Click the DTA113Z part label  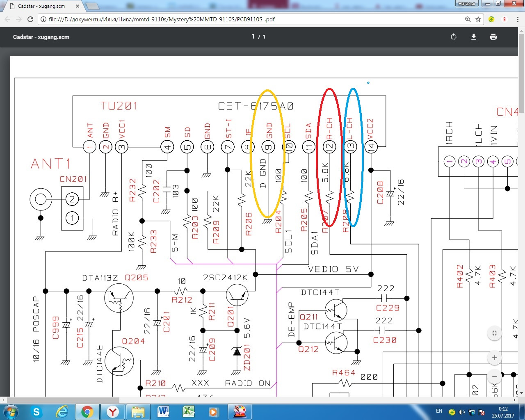tap(100, 278)
